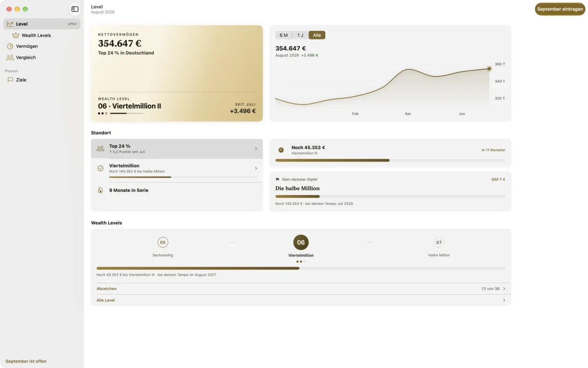Click the text 'Noch 145.353 € bis Halbe Million'
This screenshot has height=368, width=588.
coord(137,172)
